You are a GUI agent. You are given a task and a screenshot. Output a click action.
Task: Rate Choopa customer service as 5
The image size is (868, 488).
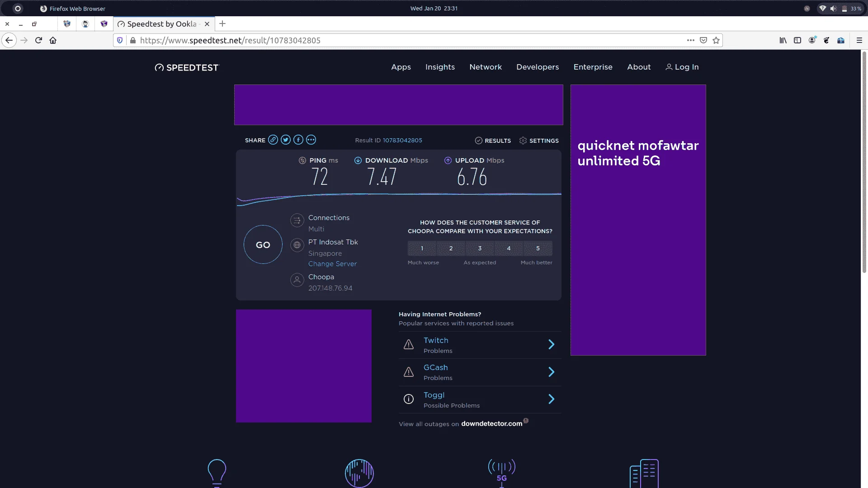538,249
